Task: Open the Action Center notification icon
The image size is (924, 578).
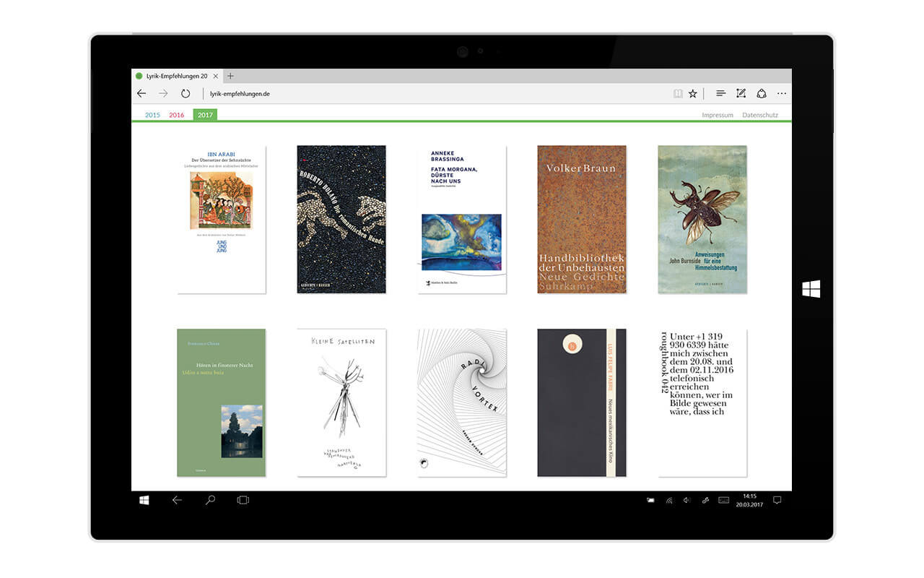Action: tap(777, 500)
